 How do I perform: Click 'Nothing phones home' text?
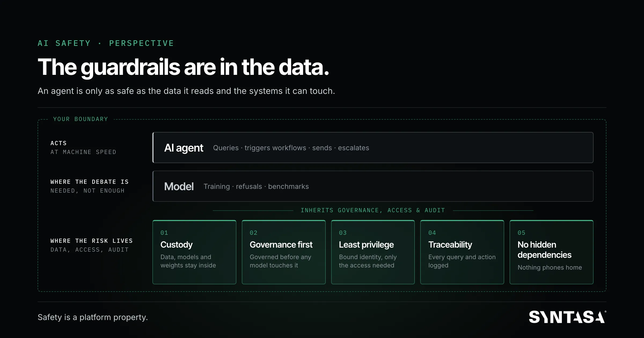(550, 267)
